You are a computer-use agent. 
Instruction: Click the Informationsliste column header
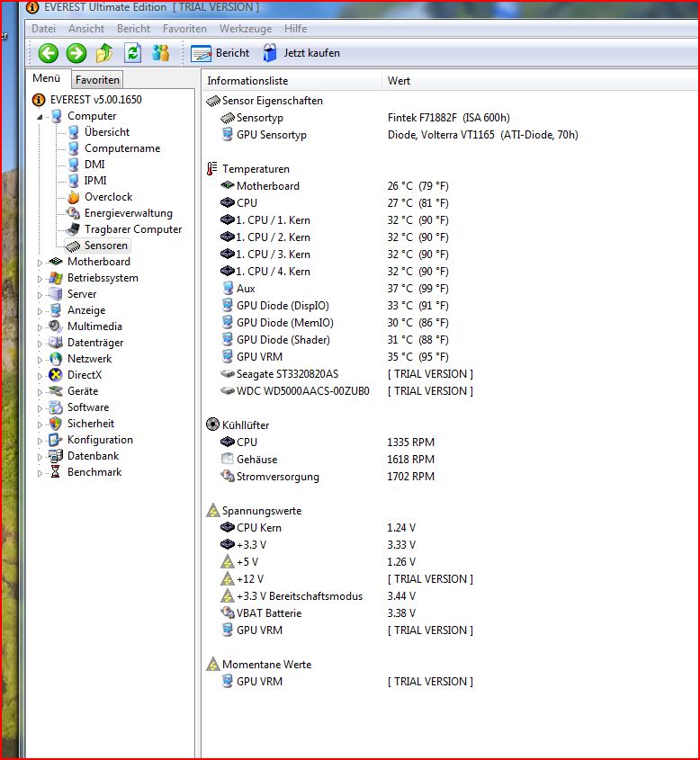pyautogui.click(x=292, y=81)
